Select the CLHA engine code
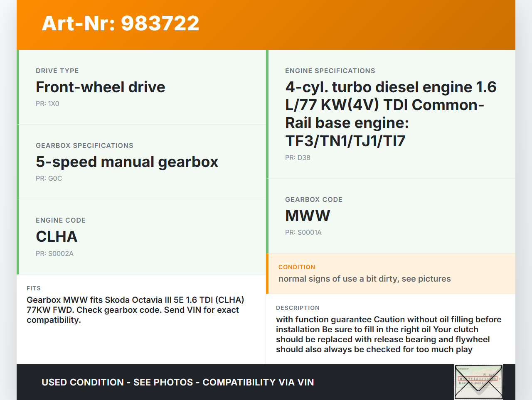 click(57, 237)
